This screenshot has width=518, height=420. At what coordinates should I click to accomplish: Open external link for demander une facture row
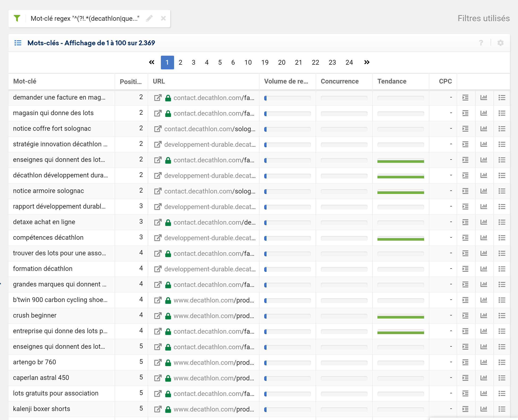(158, 98)
